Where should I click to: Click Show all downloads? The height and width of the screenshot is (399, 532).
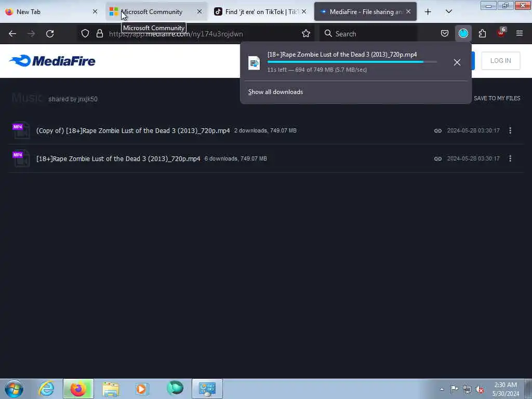point(275,92)
